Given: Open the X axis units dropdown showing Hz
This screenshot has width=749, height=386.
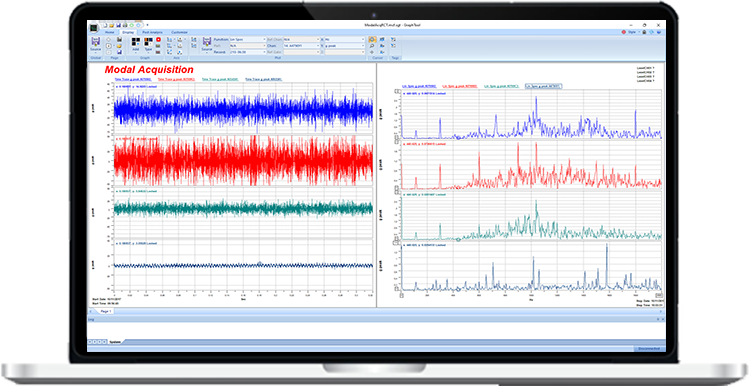Looking at the screenshot, I should (344, 39).
